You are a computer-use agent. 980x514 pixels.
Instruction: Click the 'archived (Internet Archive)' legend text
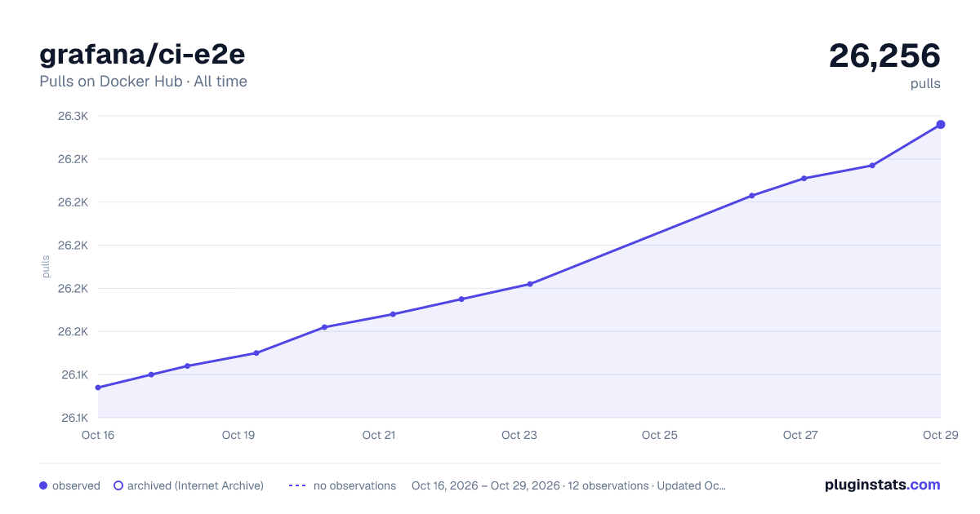(195, 485)
